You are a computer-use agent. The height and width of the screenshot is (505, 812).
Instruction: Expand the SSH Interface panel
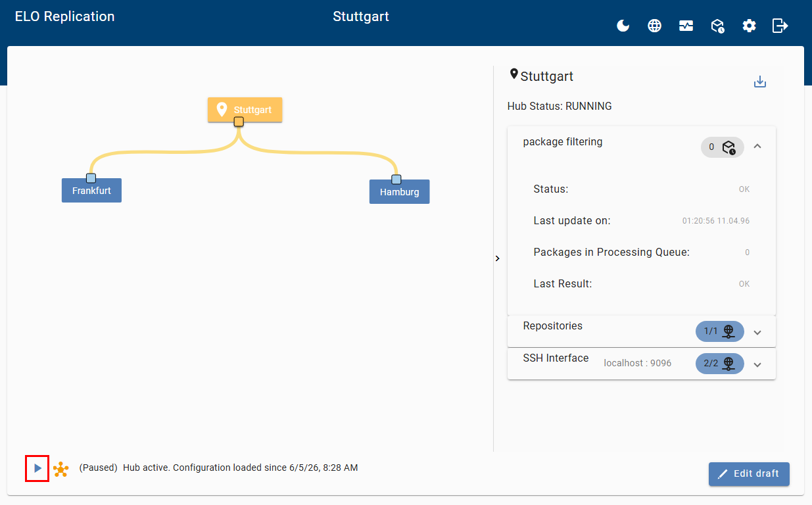pos(757,364)
